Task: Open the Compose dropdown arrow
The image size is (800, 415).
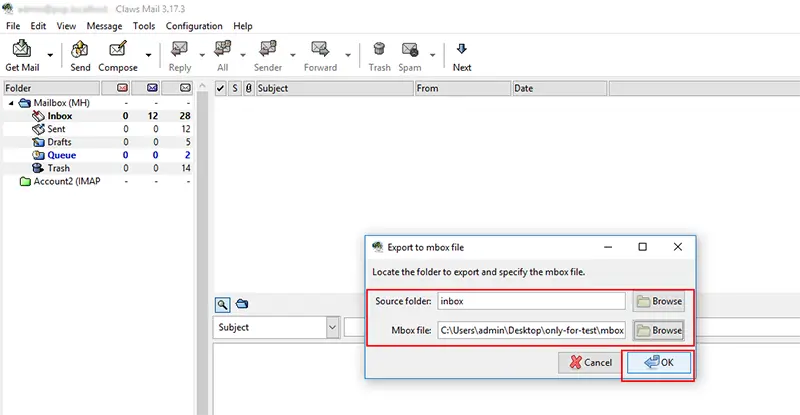Action: point(148,55)
